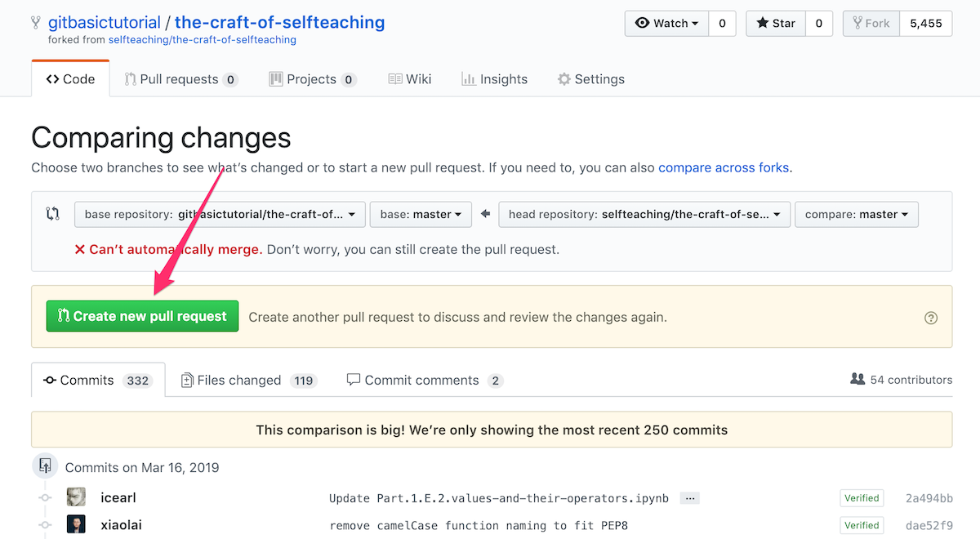Click the fork icon beside repository name
Viewport: 980px width, 539px height.
click(x=35, y=23)
